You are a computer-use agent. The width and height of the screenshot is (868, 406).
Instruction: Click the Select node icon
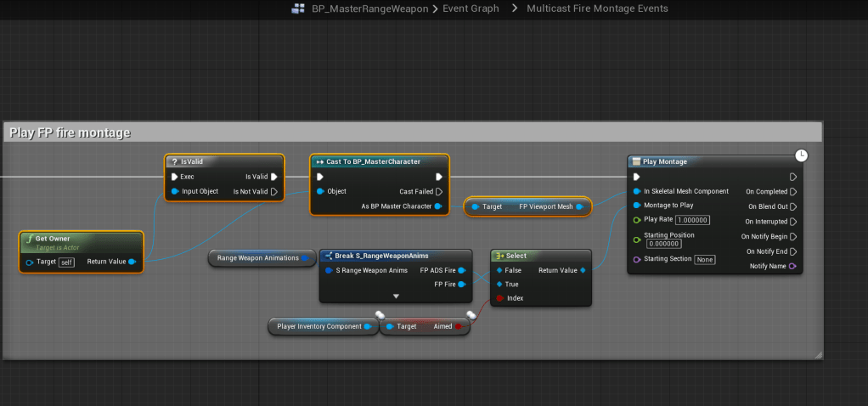pos(499,256)
